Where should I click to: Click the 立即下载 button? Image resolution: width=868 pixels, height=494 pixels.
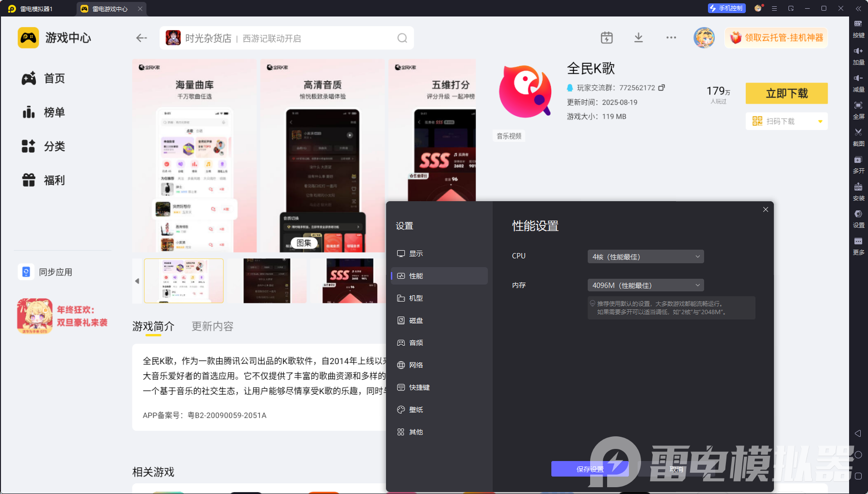(x=787, y=93)
